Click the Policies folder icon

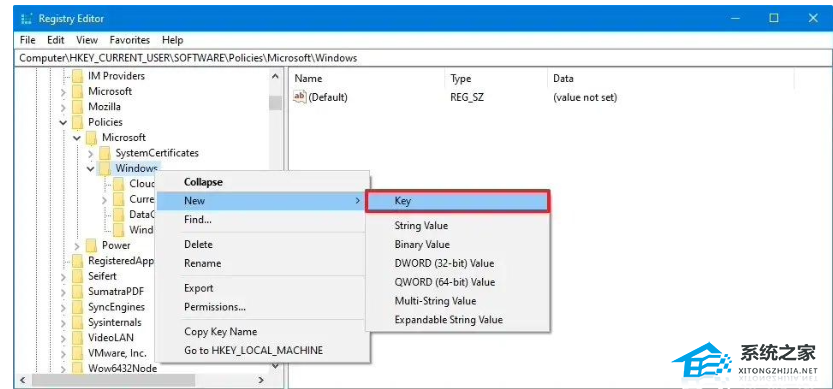78,122
